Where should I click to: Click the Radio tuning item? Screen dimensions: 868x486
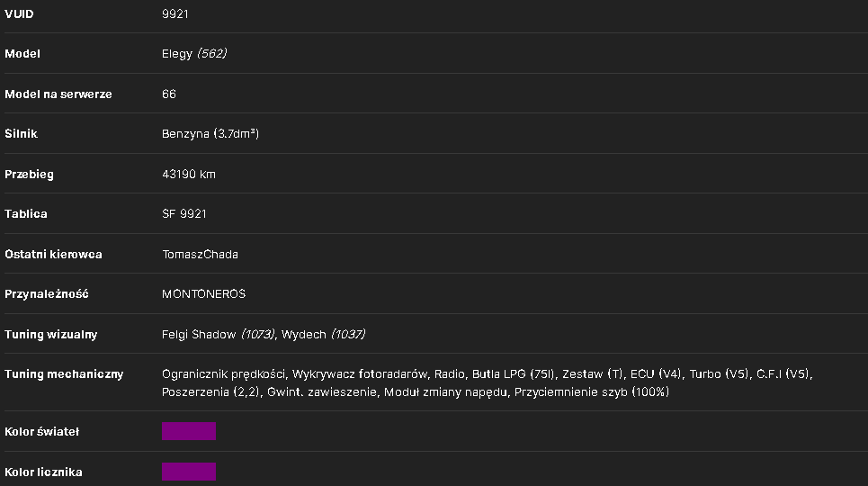click(x=449, y=374)
